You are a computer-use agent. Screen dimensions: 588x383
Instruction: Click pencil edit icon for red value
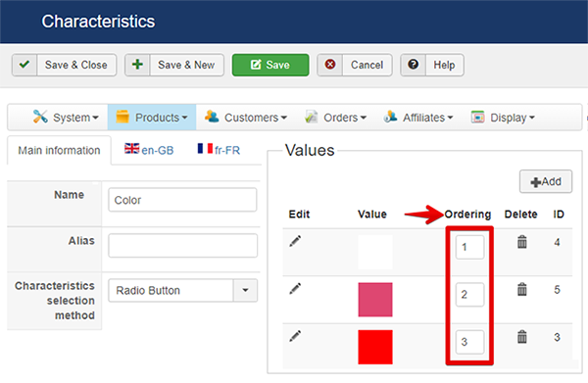click(295, 336)
